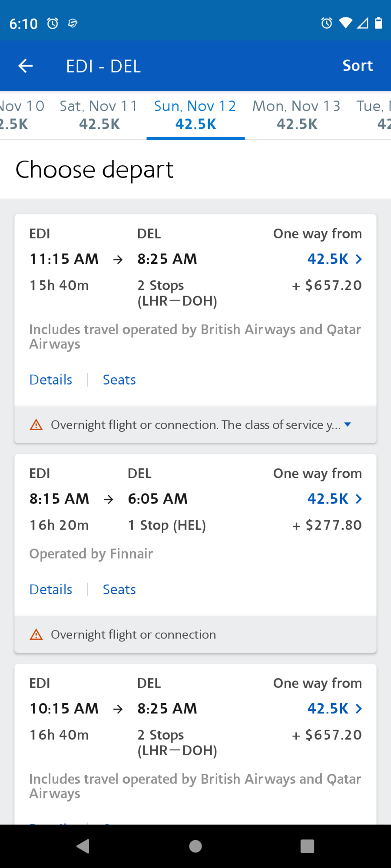Tap Android home circle button
Viewport: 391px width, 868px height.
[195, 846]
